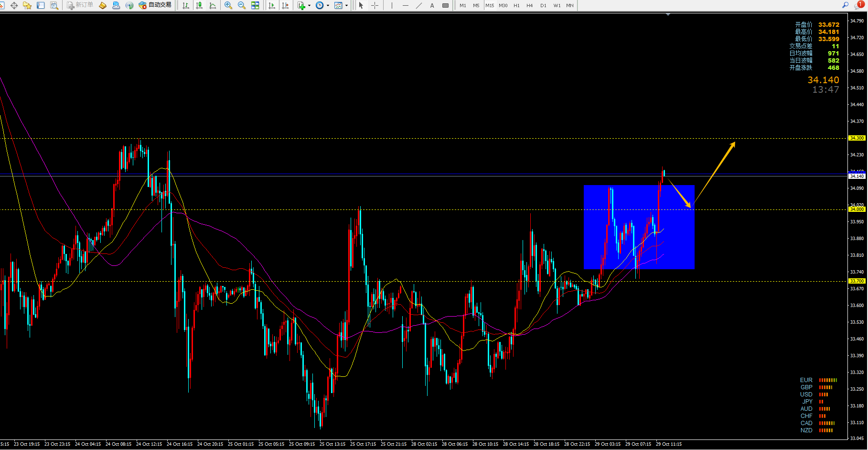This screenshot has height=450, width=868.
Task: Switch to W1 weekly timeframe
Action: 557,5
